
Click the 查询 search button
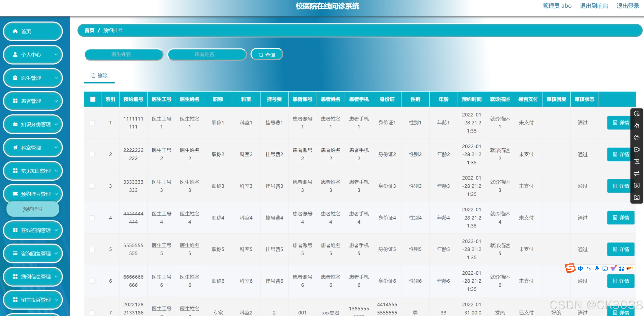tap(267, 54)
